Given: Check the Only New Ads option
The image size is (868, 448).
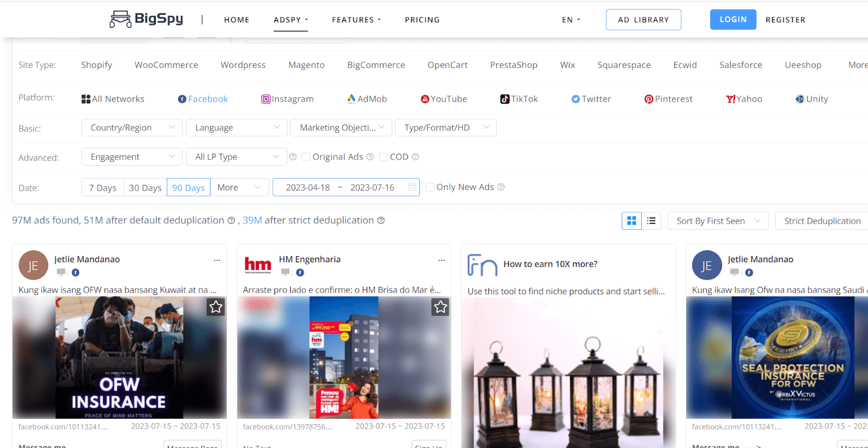Looking at the screenshot, I should click(430, 187).
